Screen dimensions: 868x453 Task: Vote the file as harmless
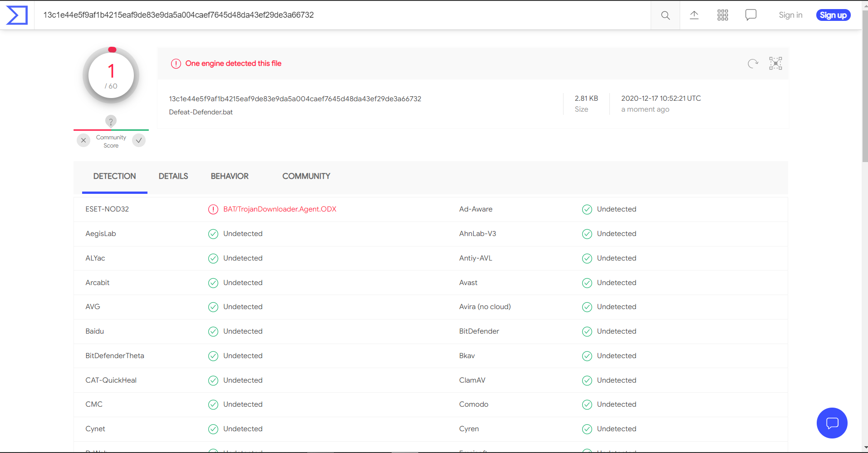click(138, 140)
